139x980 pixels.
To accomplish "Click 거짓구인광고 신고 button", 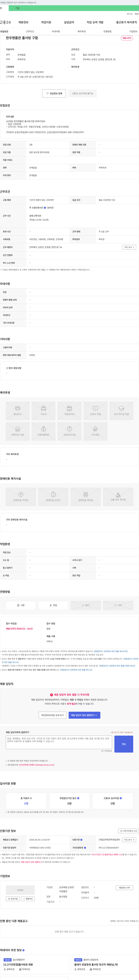I will coord(128,831).
